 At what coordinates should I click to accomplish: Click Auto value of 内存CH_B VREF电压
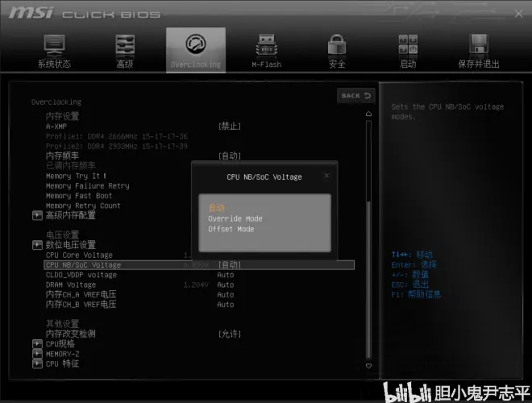pos(226,305)
